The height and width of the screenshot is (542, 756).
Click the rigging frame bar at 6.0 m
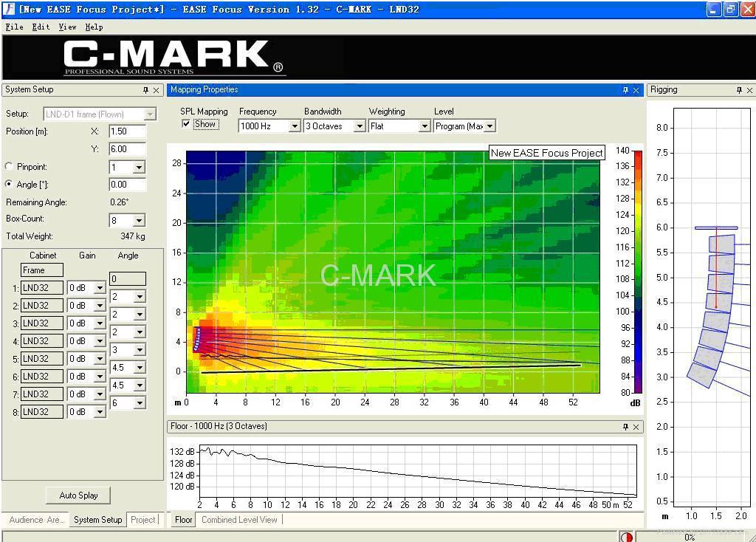[716, 228]
